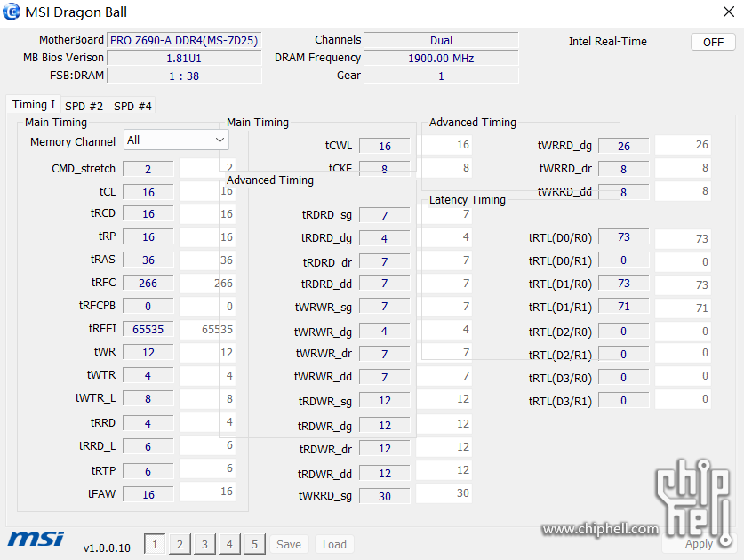
Task: Click the tRTL(D0/R1) value field
Action: tap(623, 260)
